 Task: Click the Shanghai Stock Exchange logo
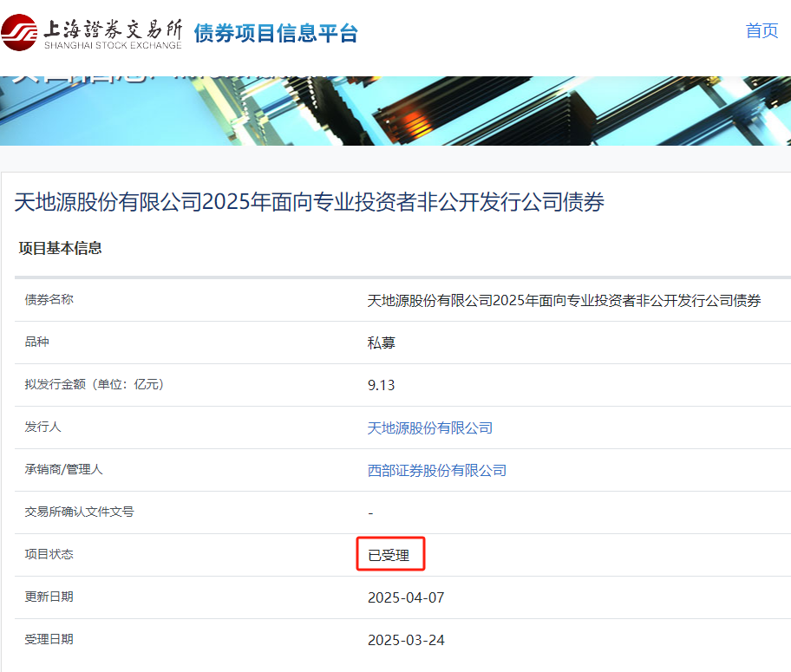pos(91,33)
